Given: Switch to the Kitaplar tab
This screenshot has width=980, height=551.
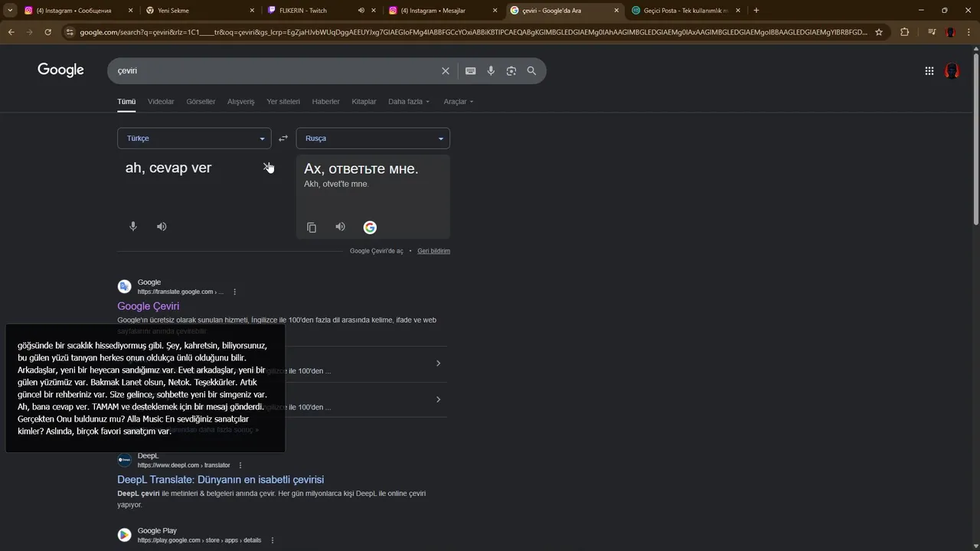Looking at the screenshot, I should tap(364, 102).
